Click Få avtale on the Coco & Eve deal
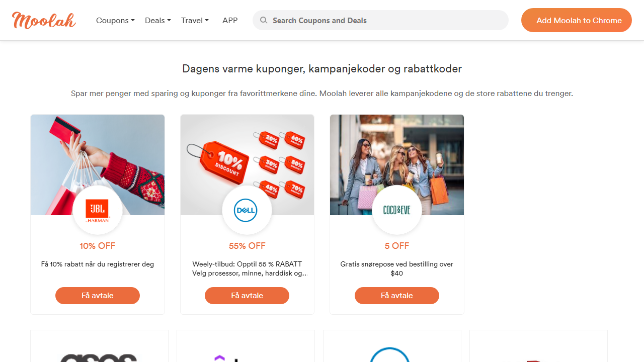The width and height of the screenshot is (644, 362). click(396, 296)
